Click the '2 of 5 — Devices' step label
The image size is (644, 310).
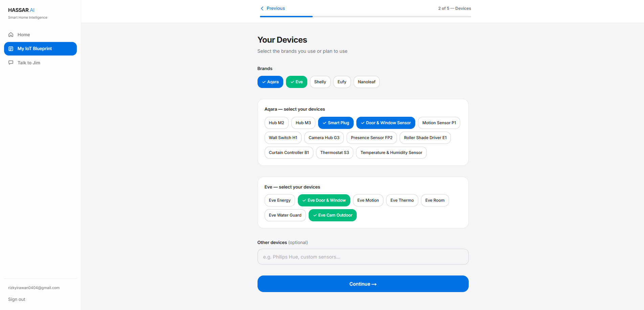pyautogui.click(x=454, y=8)
